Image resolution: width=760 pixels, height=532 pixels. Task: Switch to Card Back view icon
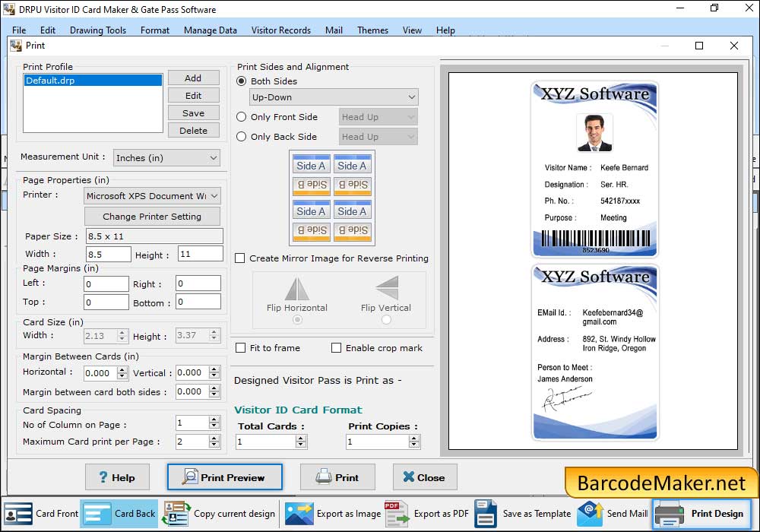[97, 514]
